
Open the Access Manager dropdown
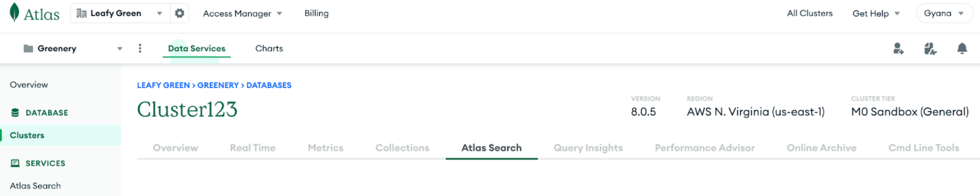click(x=242, y=14)
